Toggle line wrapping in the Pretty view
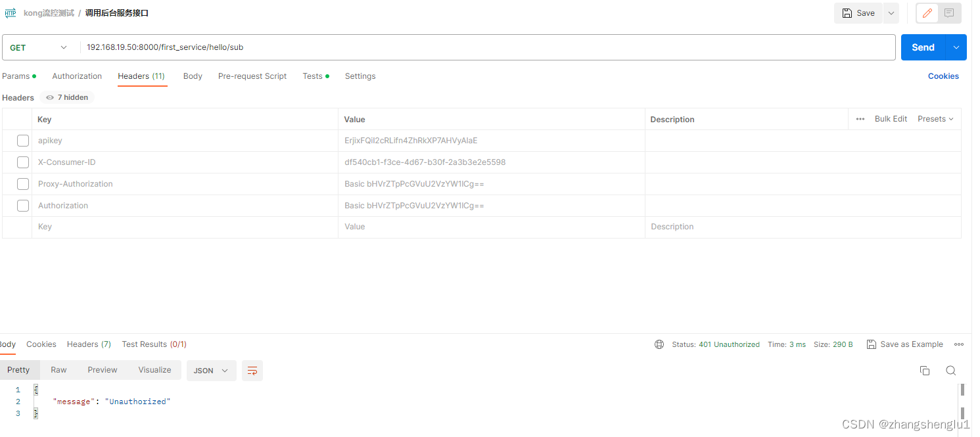The image size is (980, 437). 252,370
